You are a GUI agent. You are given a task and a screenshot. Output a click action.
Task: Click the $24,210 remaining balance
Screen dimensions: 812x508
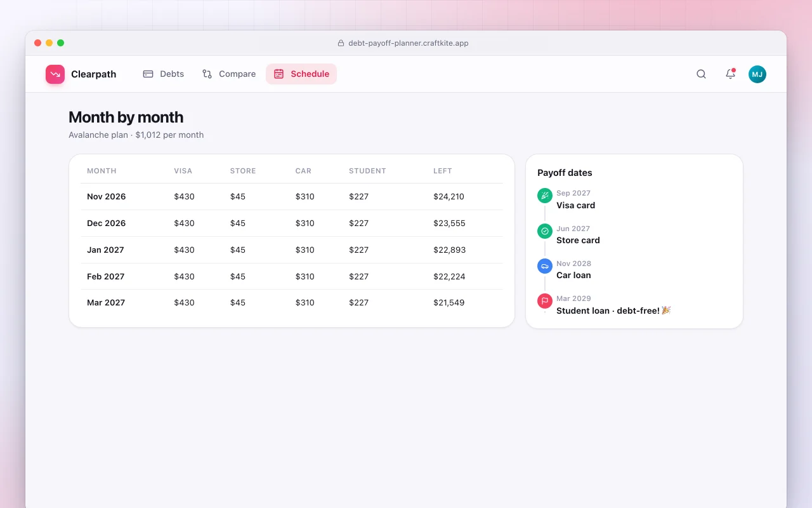point(449,197)
